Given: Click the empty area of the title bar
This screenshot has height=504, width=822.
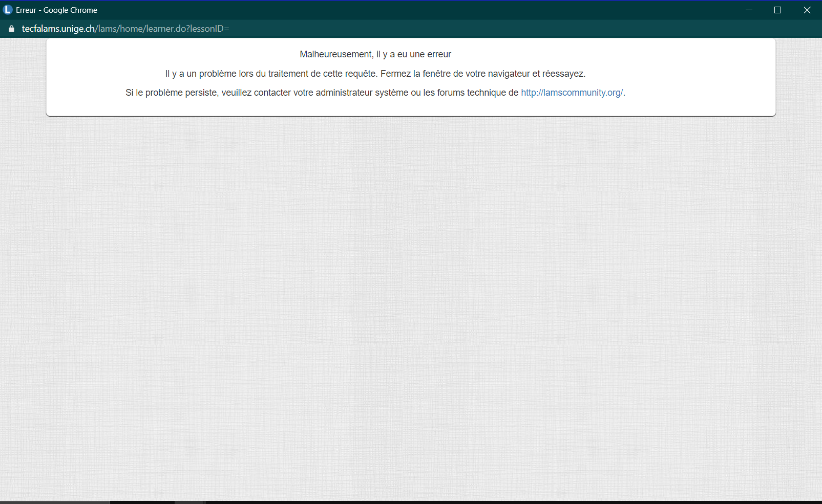Looking at the screenshot, I should click(410, 10).
